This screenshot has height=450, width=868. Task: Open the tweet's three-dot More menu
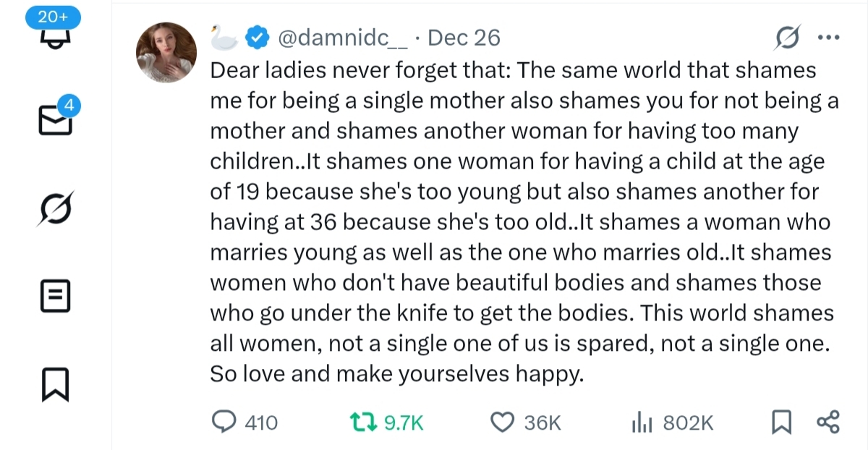point(827,38)
